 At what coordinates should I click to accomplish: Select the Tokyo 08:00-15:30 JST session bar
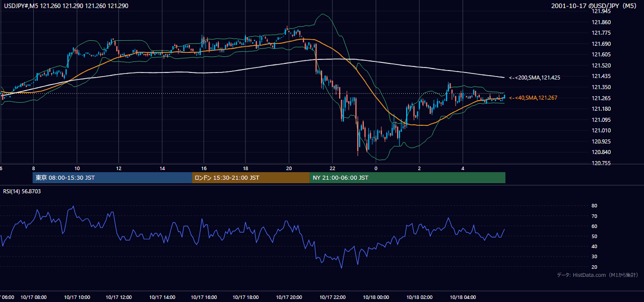pos(112,178)
